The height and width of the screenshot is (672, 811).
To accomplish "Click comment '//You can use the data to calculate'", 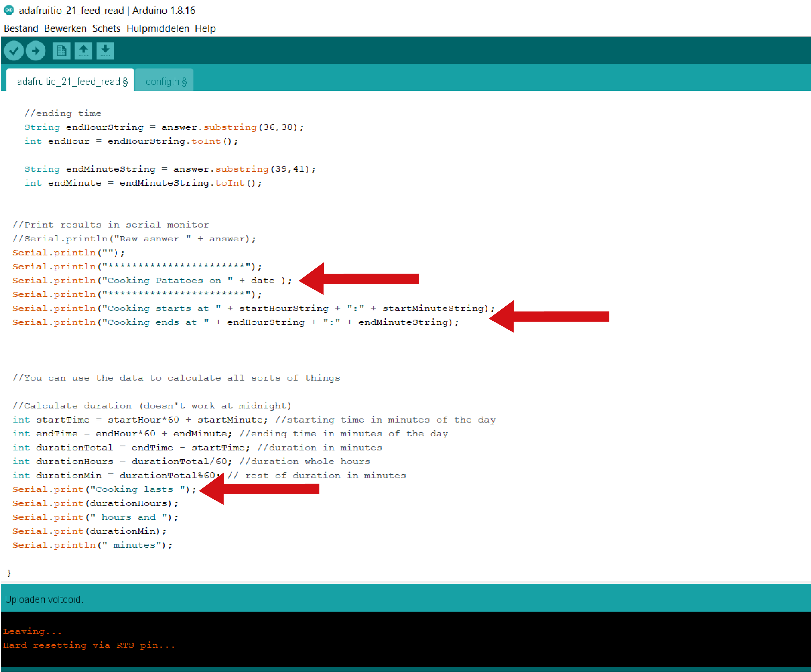I will [176, 378].
